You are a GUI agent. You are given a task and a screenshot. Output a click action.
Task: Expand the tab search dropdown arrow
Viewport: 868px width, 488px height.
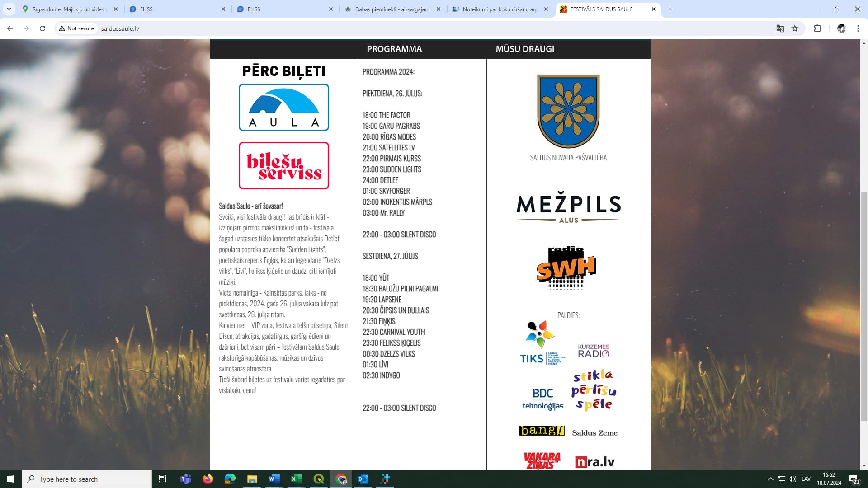[9, 9]
